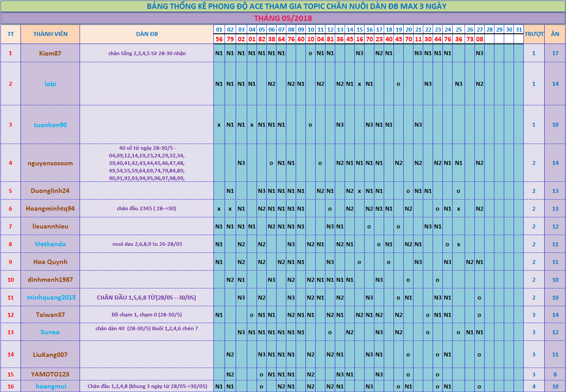Click the nguyenxosoxm member cell

point(50,163)
